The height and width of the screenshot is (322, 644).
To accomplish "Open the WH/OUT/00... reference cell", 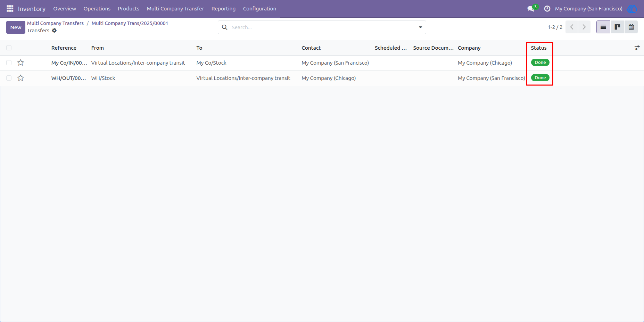I will click(69, 78).
